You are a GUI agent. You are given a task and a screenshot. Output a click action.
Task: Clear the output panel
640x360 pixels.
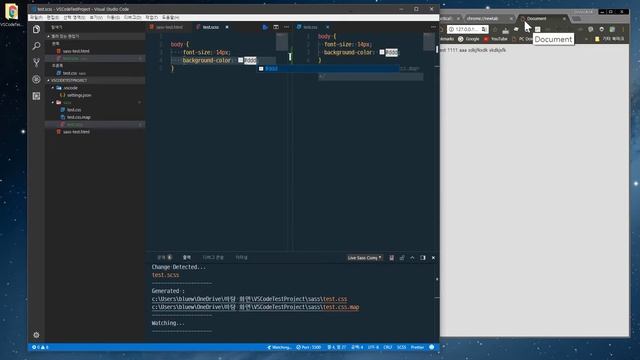[x=391, y=258]
